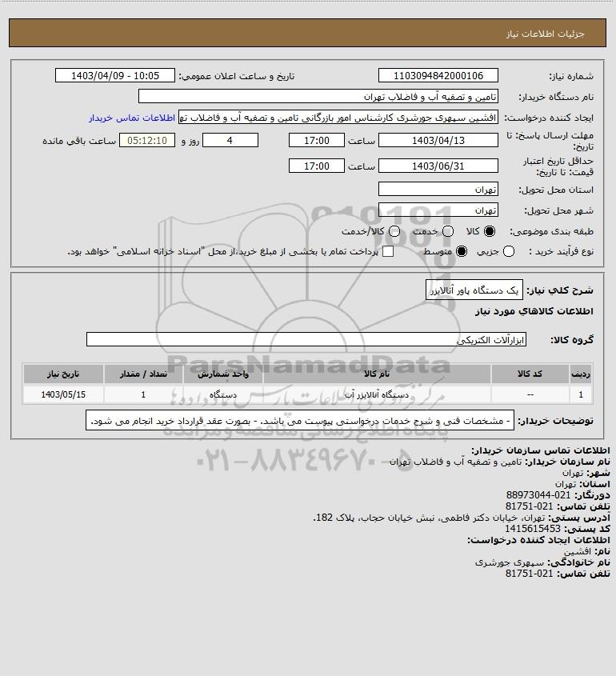Click the request creator field افشین سپهری

(338, 118)
